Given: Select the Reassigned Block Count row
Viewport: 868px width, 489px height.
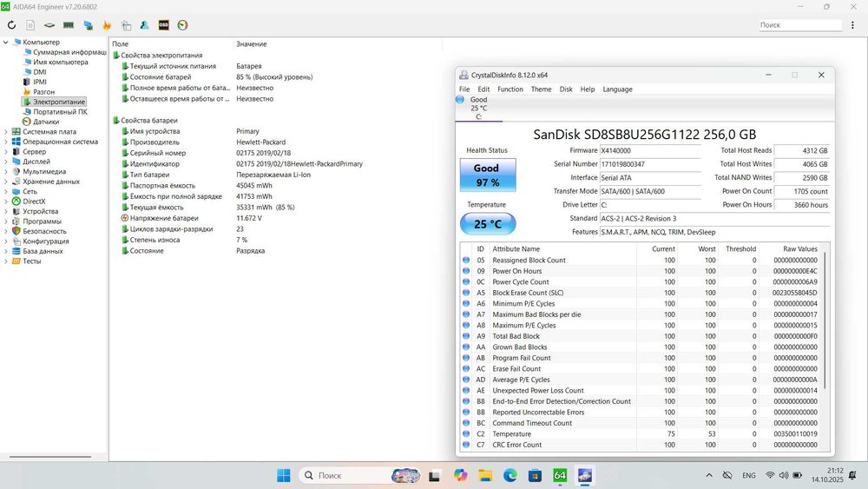Looking at the screenshot, I should tap(641, 261).
